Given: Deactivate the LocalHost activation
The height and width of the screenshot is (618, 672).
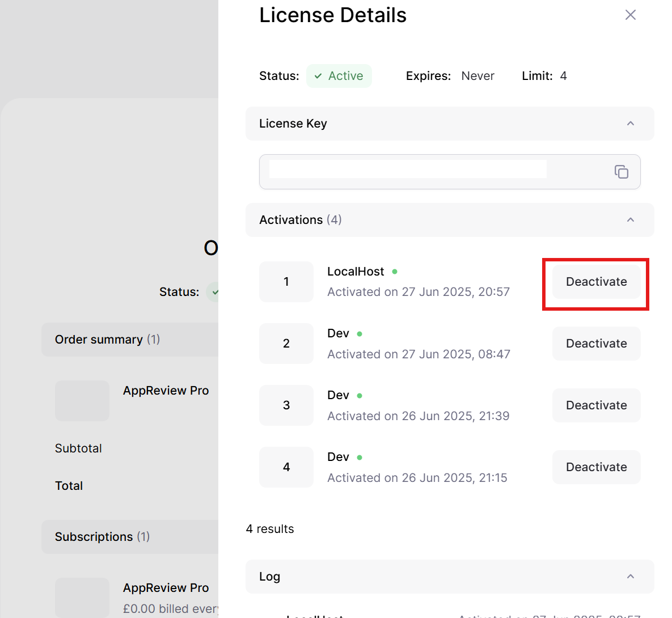Looking at the screenshot, I should coord(596,282).
